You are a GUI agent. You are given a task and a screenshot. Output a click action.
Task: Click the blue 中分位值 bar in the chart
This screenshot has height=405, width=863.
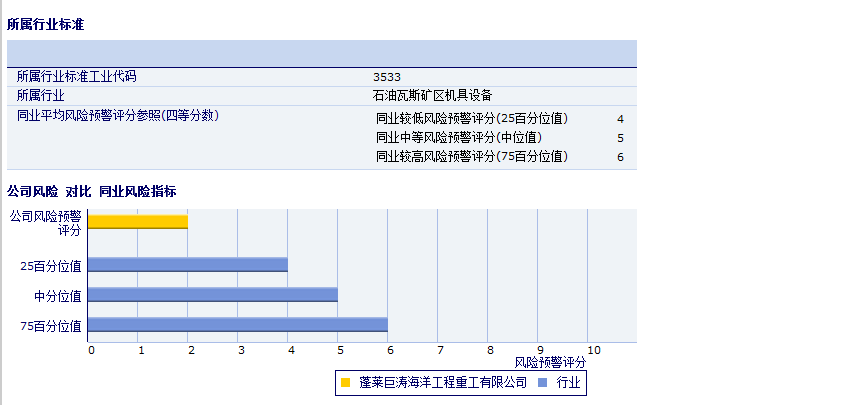tap(213, 295)
